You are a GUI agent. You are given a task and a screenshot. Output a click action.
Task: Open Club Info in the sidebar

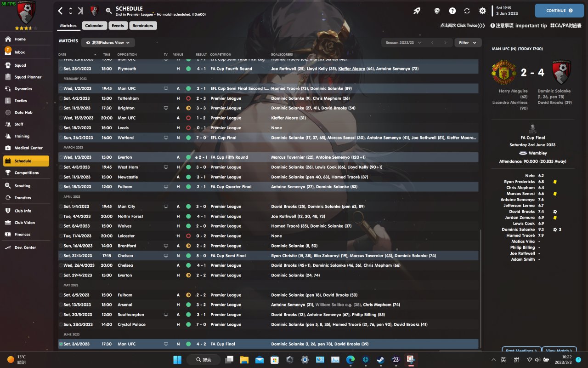point(26,211)
